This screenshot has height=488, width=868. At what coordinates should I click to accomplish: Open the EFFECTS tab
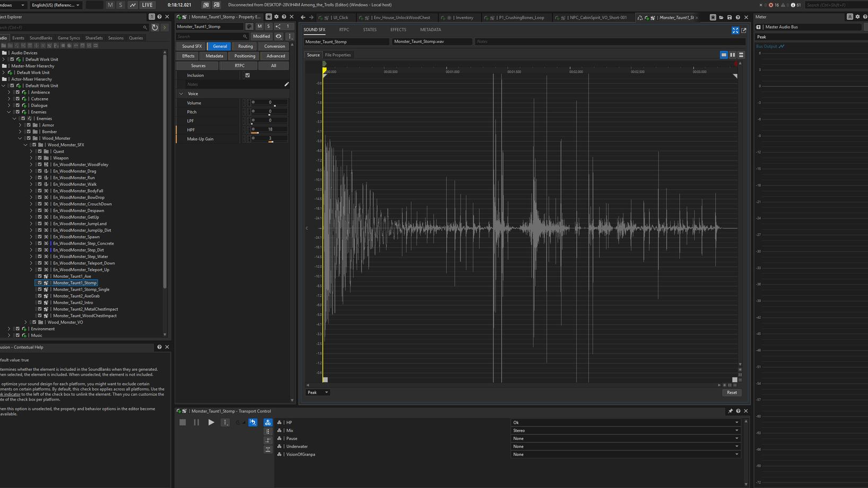398,30
